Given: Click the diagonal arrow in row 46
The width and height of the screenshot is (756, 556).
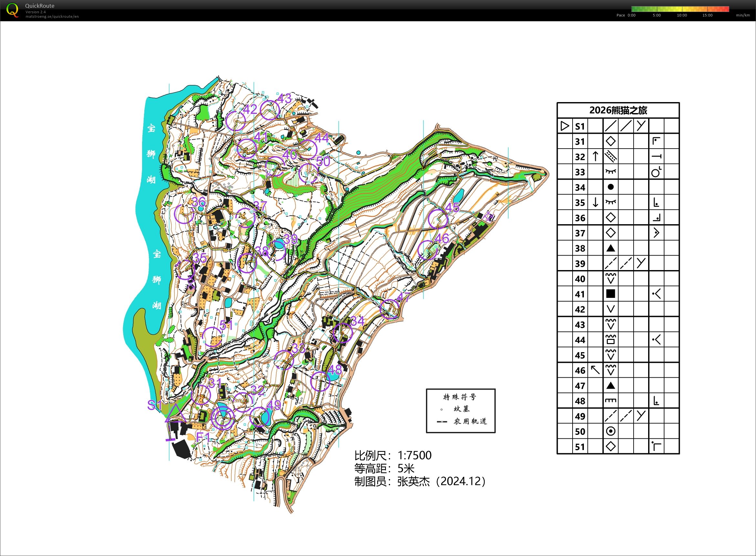Looking at the screenshot, I should tap(595, 370).
